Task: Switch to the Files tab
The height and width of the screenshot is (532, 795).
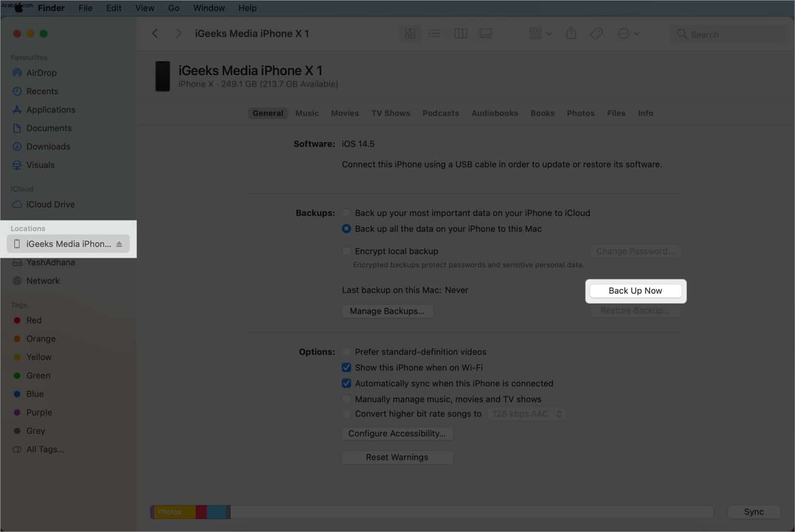Action: [616, 113]
